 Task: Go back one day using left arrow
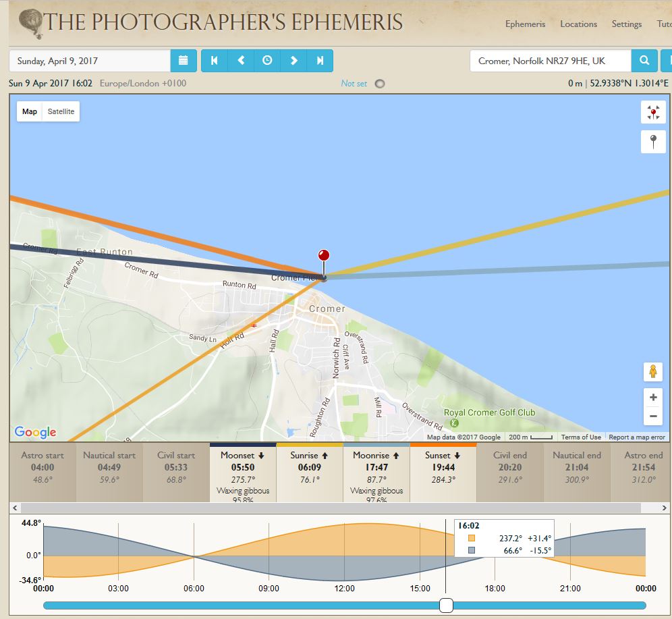pos(241,61)
